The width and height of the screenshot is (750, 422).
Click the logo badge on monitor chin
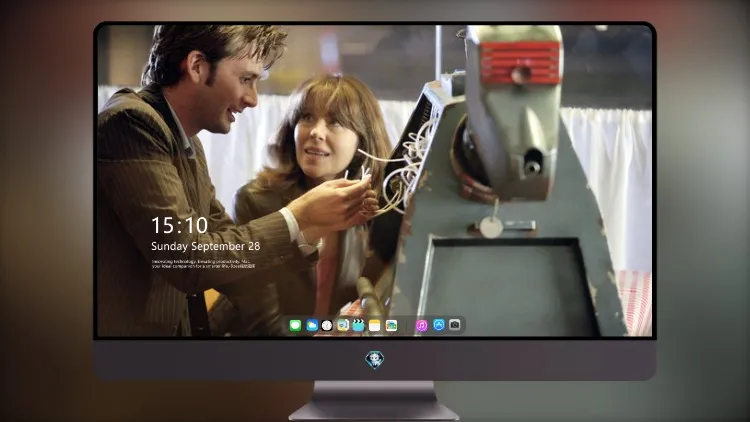coord(375,360)
